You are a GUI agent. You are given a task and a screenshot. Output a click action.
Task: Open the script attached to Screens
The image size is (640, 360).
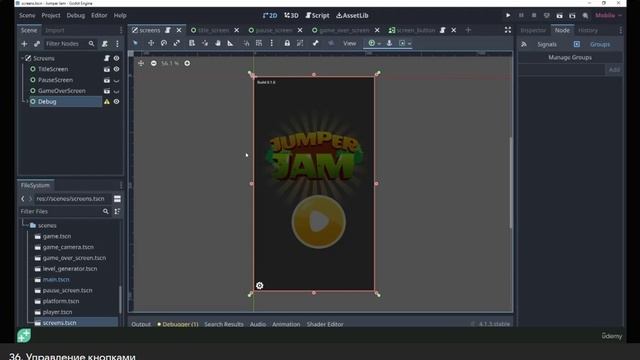point(107,58)
